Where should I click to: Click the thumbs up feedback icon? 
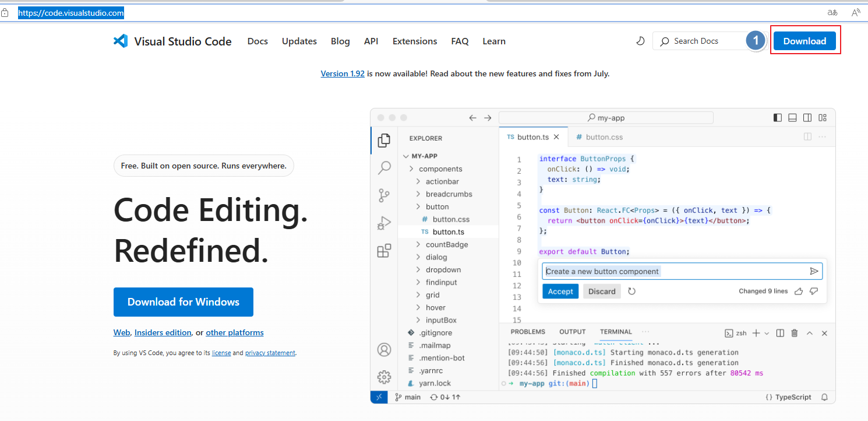pyautogui.click(x=799, y=291)
